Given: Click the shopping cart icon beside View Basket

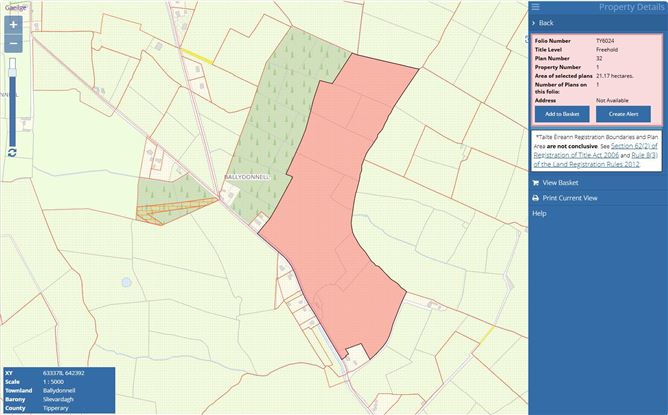Looking at the screenshot, I should pos(536,183).
